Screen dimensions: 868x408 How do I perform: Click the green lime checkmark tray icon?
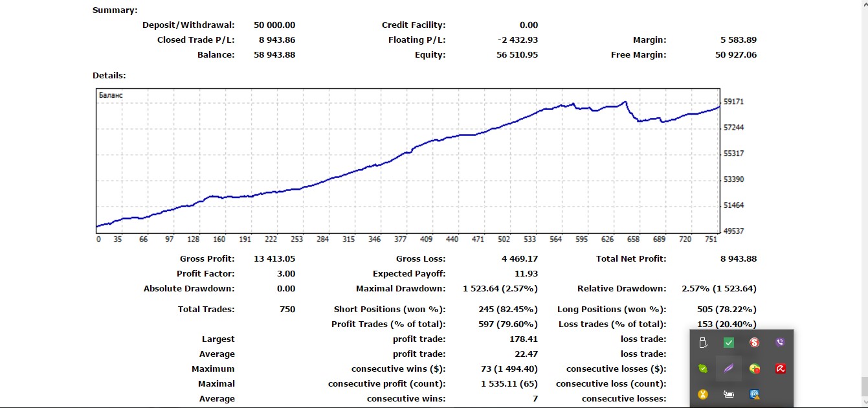click(x=703, y=368)
